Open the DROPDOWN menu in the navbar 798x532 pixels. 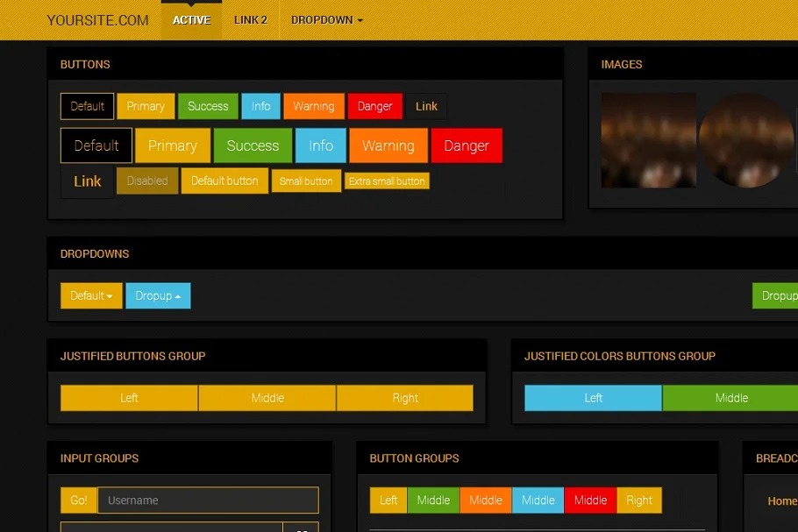pos(326,20)
